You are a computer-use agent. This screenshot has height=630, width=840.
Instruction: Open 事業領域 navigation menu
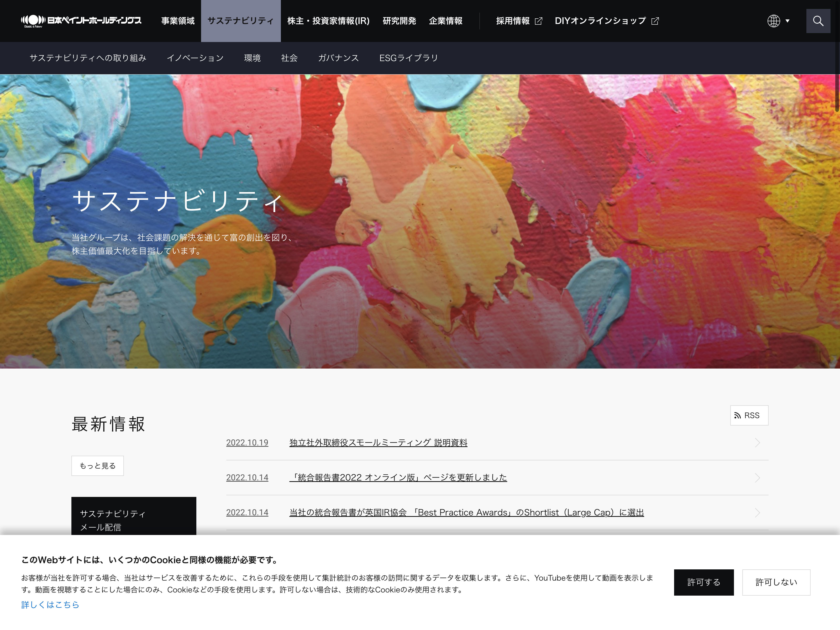[178, 21]
